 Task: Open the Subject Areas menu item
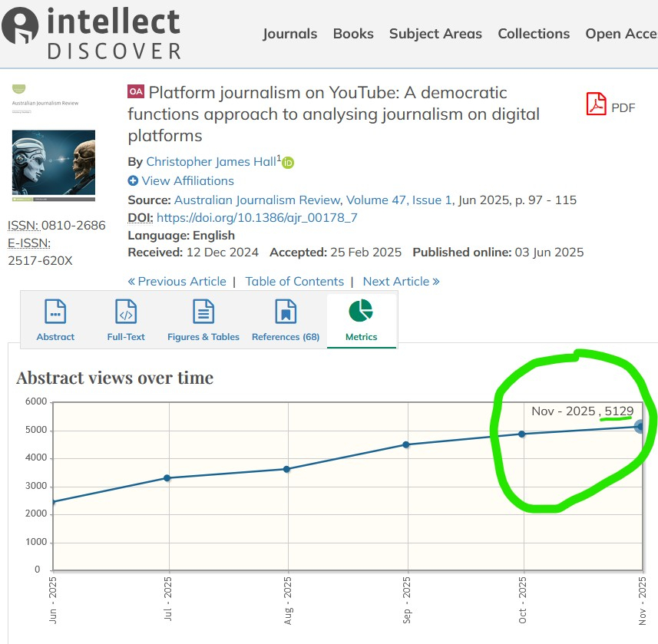click(435, 34)
